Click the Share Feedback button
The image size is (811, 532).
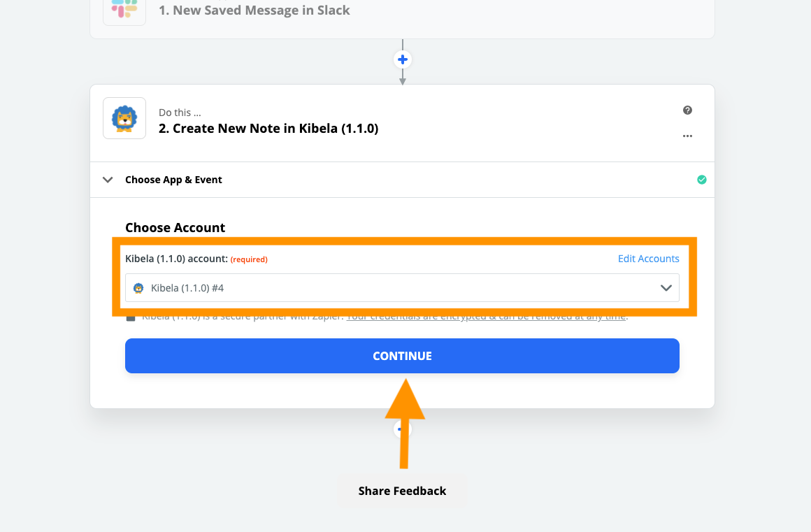coord(402,491)
